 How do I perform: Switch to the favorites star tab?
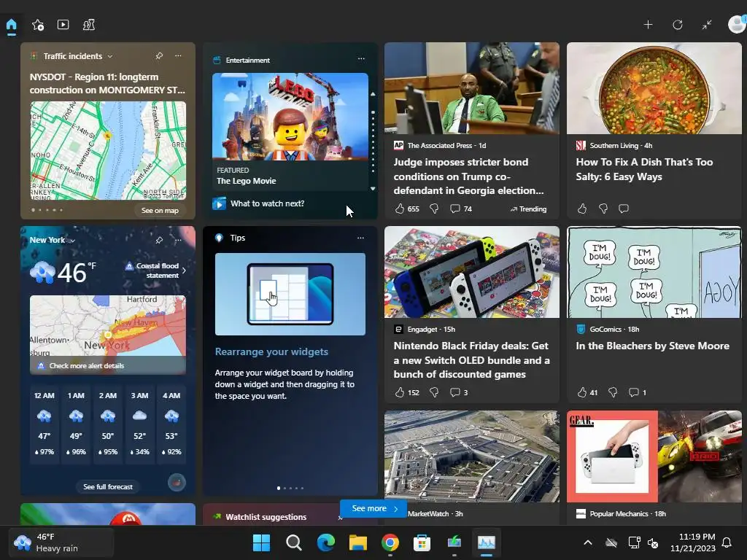[38, 25]
